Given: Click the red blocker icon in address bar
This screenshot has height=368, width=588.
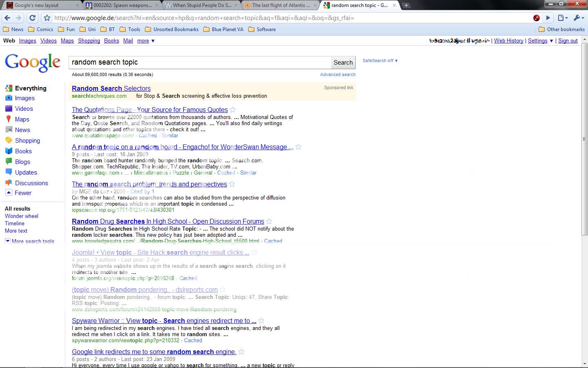Looking at the screenshot, I should (537, 18).
